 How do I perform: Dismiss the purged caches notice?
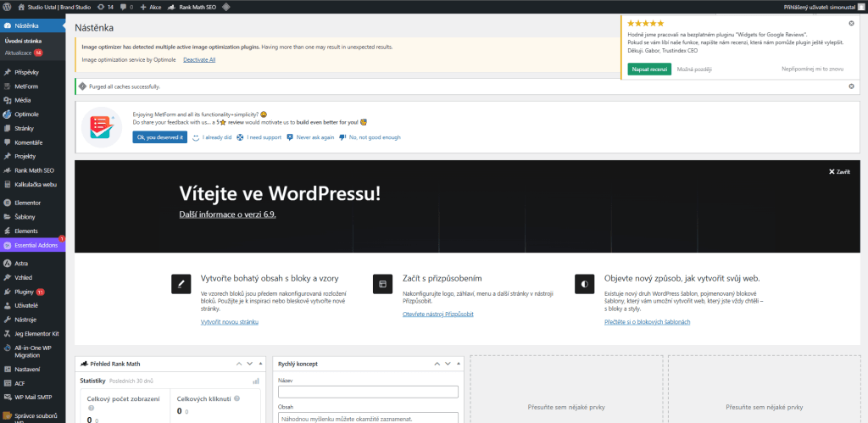tap(851, 86)
